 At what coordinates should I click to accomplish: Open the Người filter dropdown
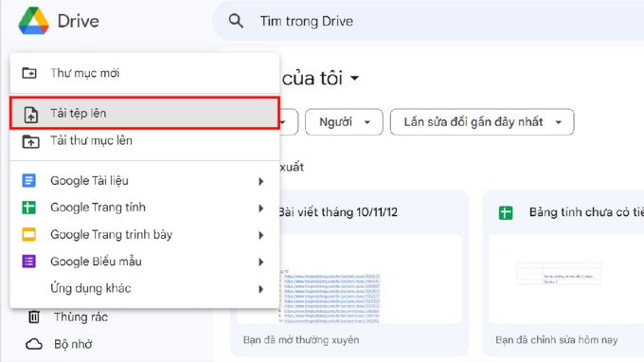pyautogui.click(x=344, y=122)
